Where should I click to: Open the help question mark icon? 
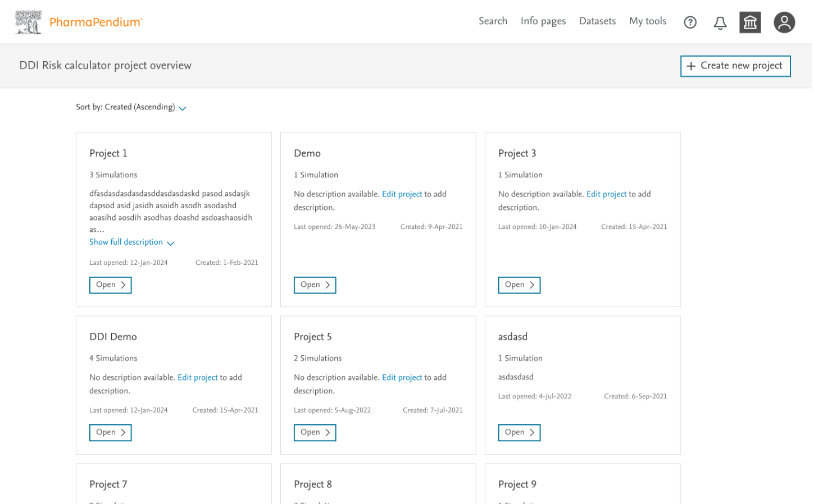[690, 22]
